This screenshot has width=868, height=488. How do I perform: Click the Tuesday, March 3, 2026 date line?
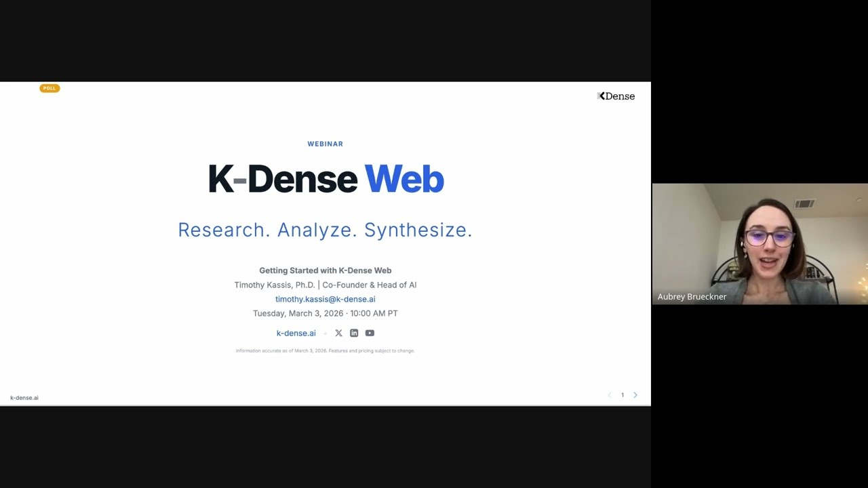(325, 313)
